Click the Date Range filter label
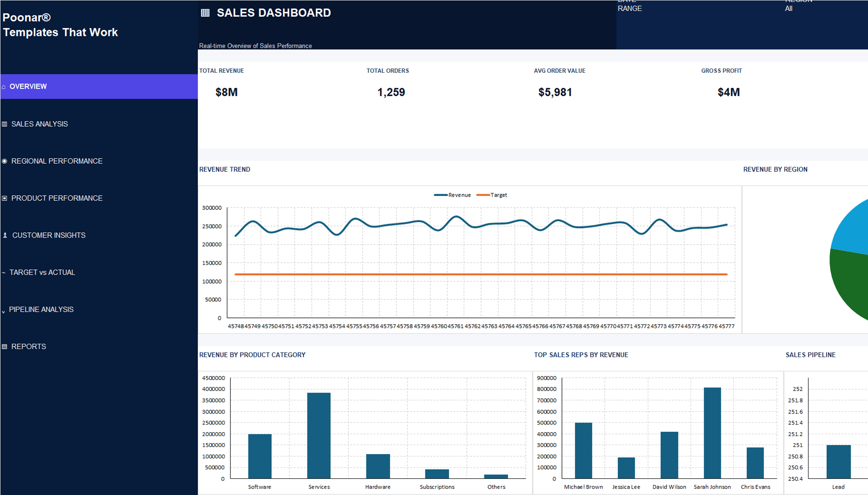The width and height of the screenshot is (868, 495). [x=630, y=6]
